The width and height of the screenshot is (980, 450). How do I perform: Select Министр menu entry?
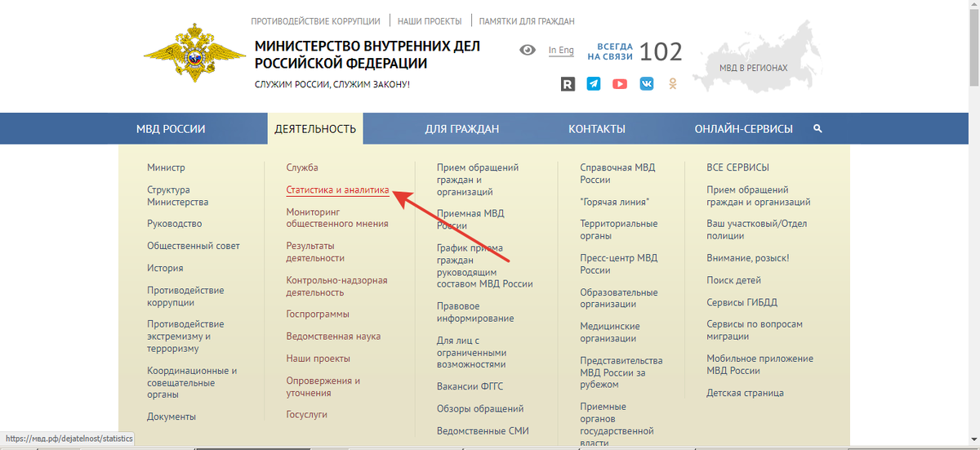point(166,167)
